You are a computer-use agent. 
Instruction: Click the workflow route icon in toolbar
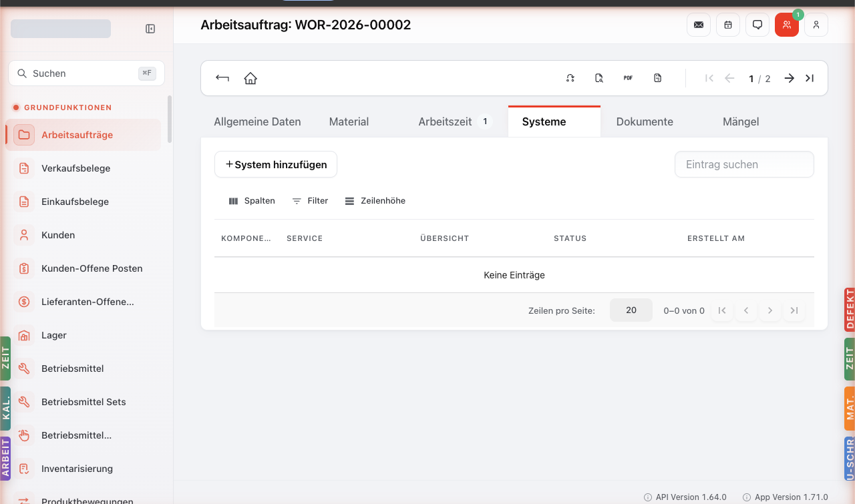pyautogui.click(x=570, y=78)
